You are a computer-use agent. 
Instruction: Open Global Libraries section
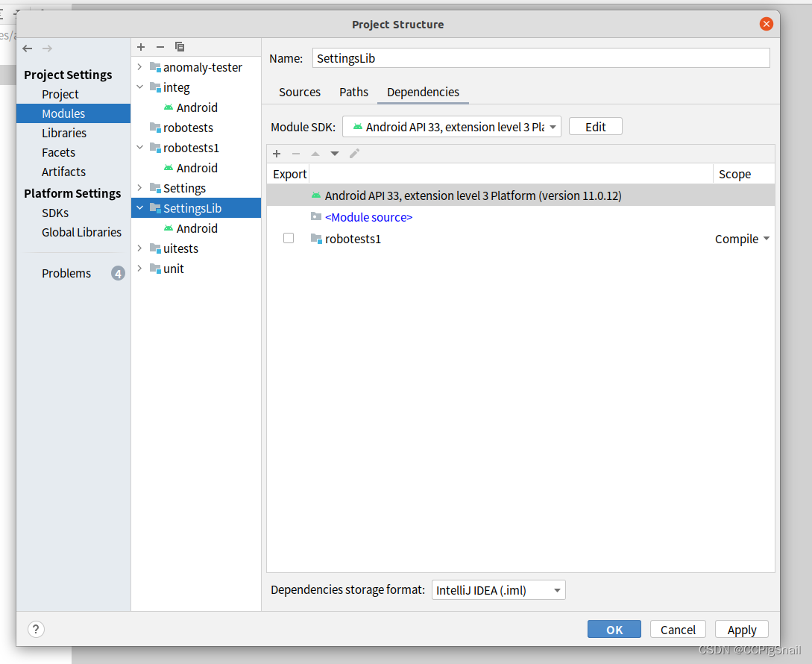pos(82,232)
